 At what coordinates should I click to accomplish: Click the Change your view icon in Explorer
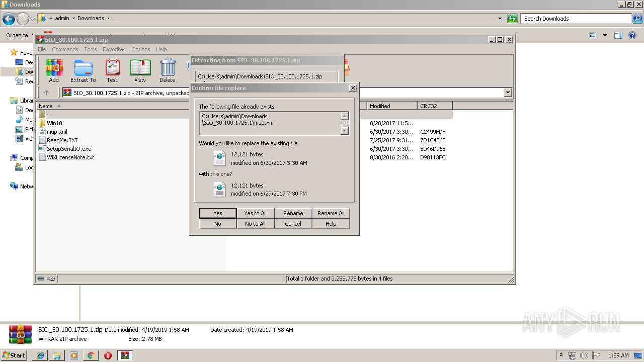pos(593,35)
